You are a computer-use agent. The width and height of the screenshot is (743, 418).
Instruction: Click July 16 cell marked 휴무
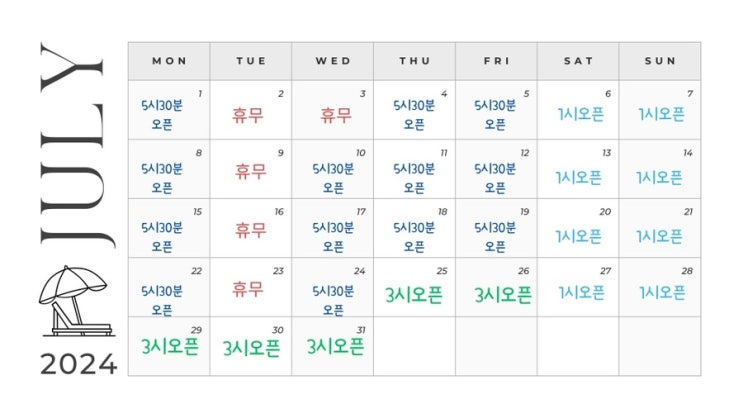pyautogui.click(x=250, y=230)
